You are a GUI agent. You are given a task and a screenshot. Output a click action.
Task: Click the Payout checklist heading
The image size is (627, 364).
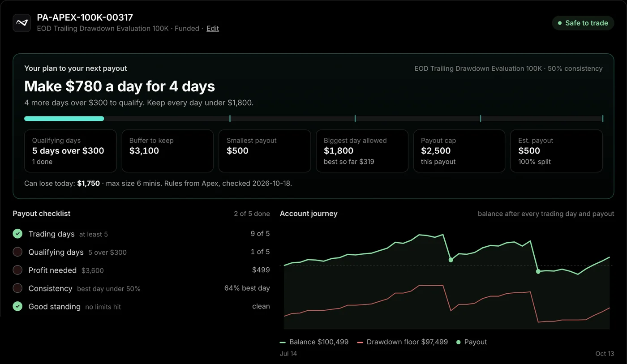(x=42, y=214)
